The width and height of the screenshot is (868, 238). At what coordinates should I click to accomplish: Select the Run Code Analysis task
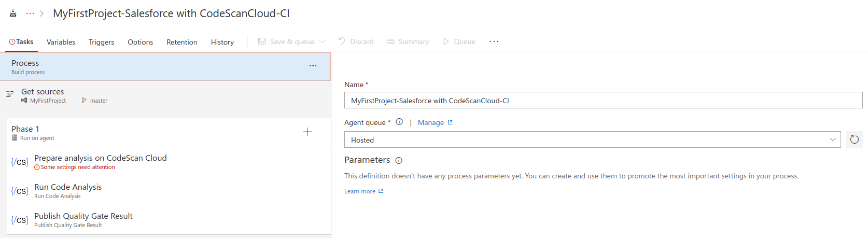click(x=68, y=191)
